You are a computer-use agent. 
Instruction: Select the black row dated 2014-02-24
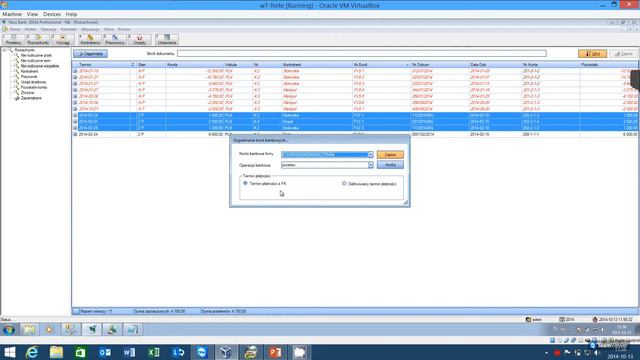pyautogui.click(x=355, y=134)
